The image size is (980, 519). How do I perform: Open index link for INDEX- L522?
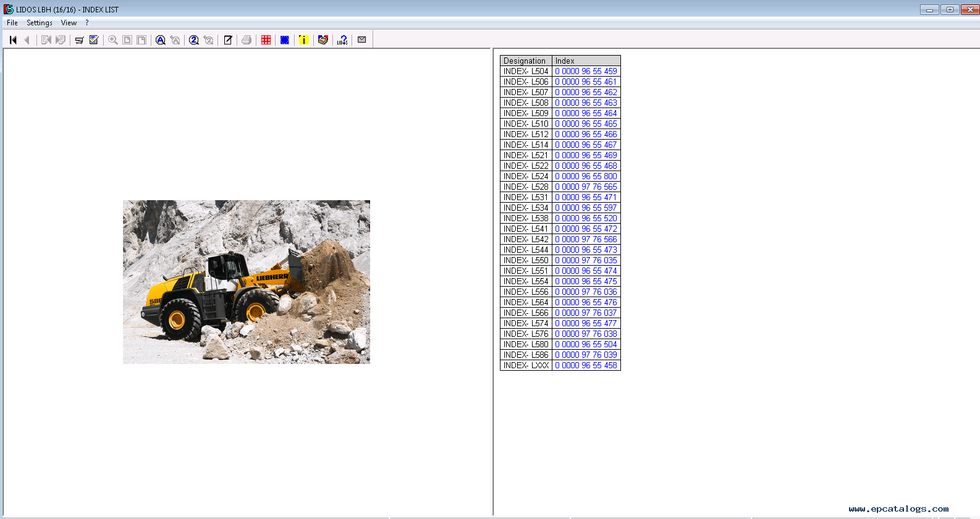[x=586, y=166]
